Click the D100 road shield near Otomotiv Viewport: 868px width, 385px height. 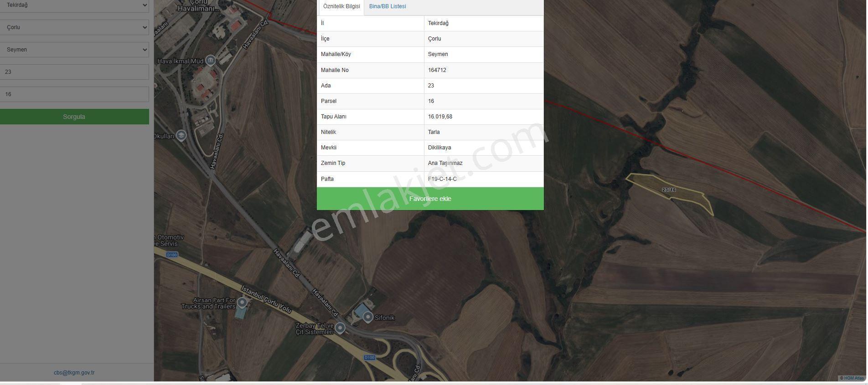click(172, 255)
